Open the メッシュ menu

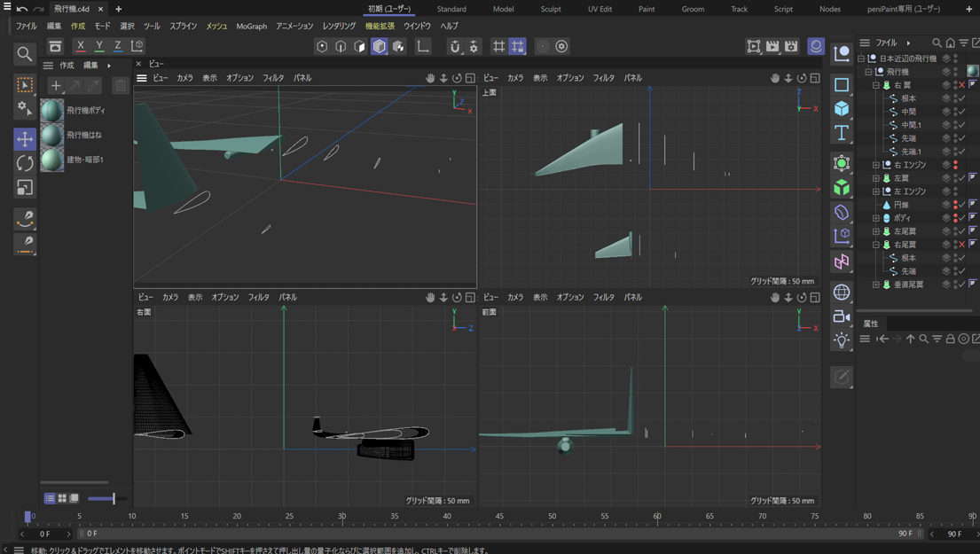coord(216,27)
